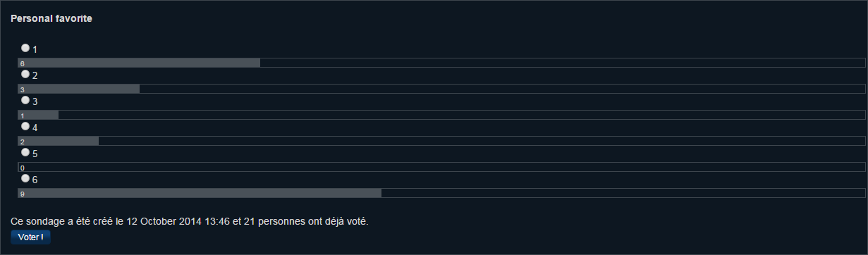868x255 pixels.
Task: Click the text label of option 5
Action: (x=35, y=154)
